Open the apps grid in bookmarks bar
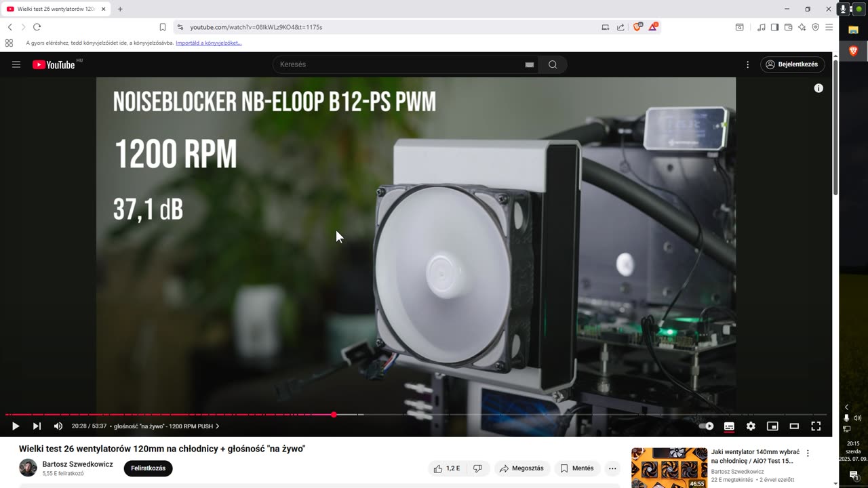This screenshot has width=868, height=488. click(9, 43)
